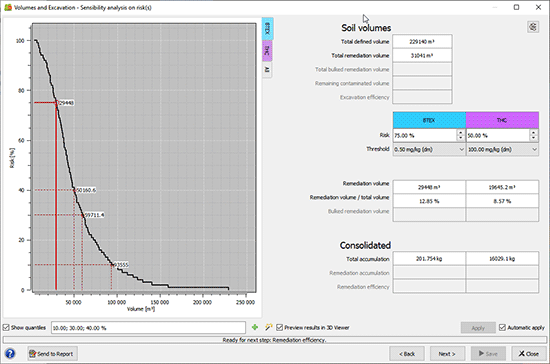Decrease the THC risk value with down arrow
This screenshot has width=550, height=364.
(534, 138)
